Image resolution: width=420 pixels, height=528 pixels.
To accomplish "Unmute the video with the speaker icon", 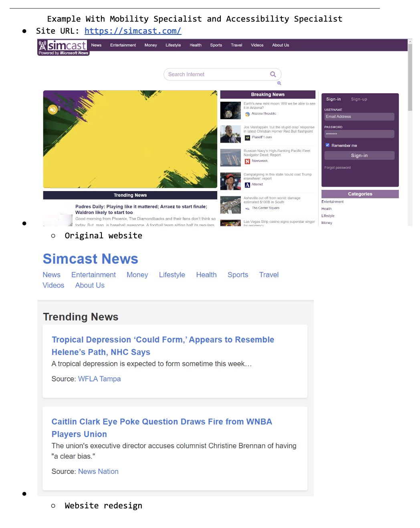I will pyautogui.click(x=53, y=109).
